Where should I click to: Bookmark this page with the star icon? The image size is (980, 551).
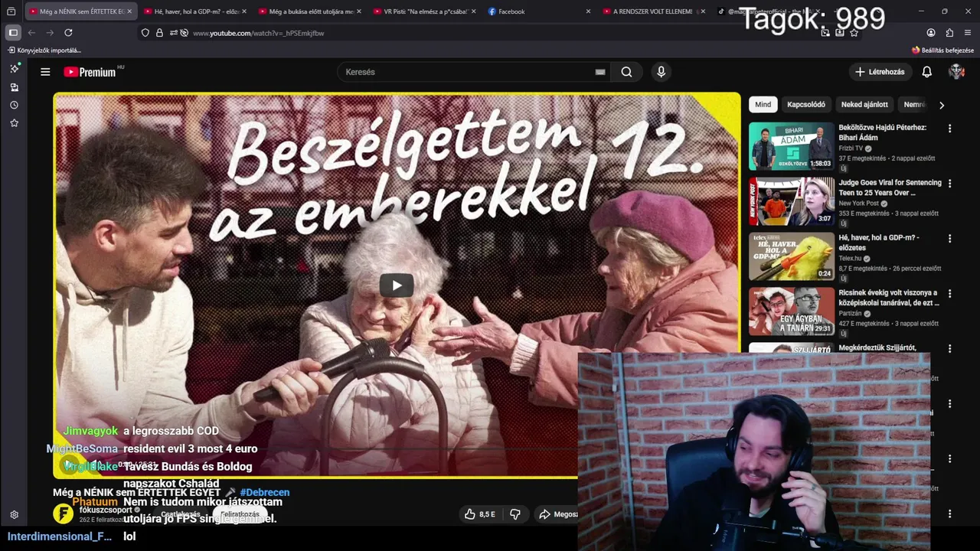pyautogui.click(x=854, y=33)
